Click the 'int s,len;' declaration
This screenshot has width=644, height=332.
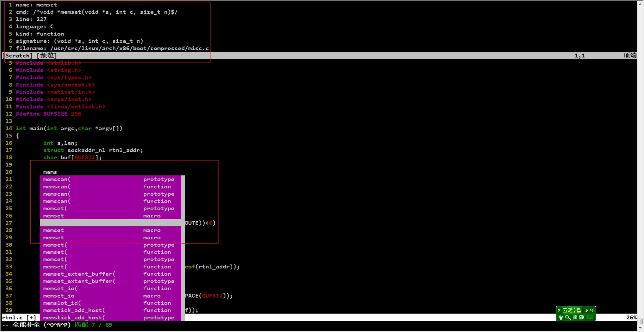[x=60, y=143]
